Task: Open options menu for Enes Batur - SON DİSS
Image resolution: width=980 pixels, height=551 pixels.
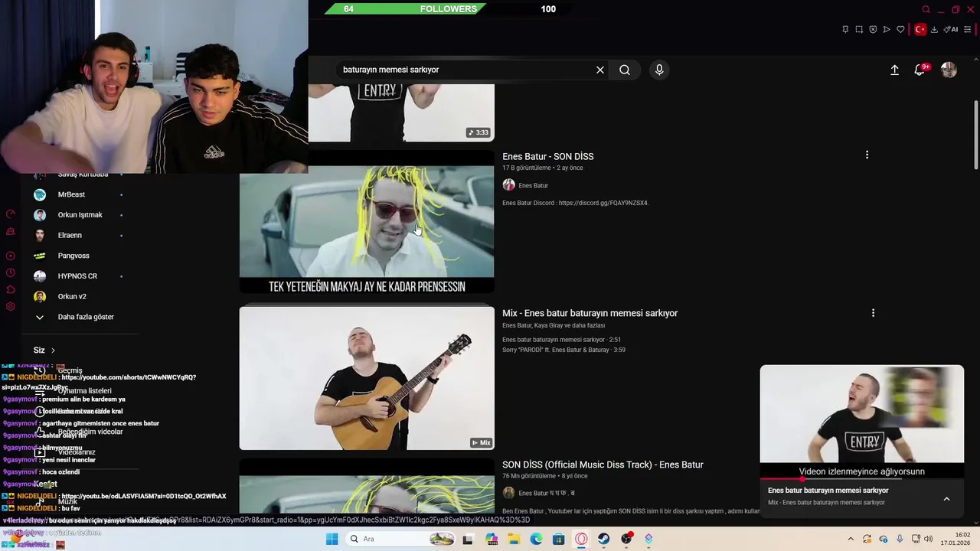Action: pyautogui.click(x=867, y=155)
